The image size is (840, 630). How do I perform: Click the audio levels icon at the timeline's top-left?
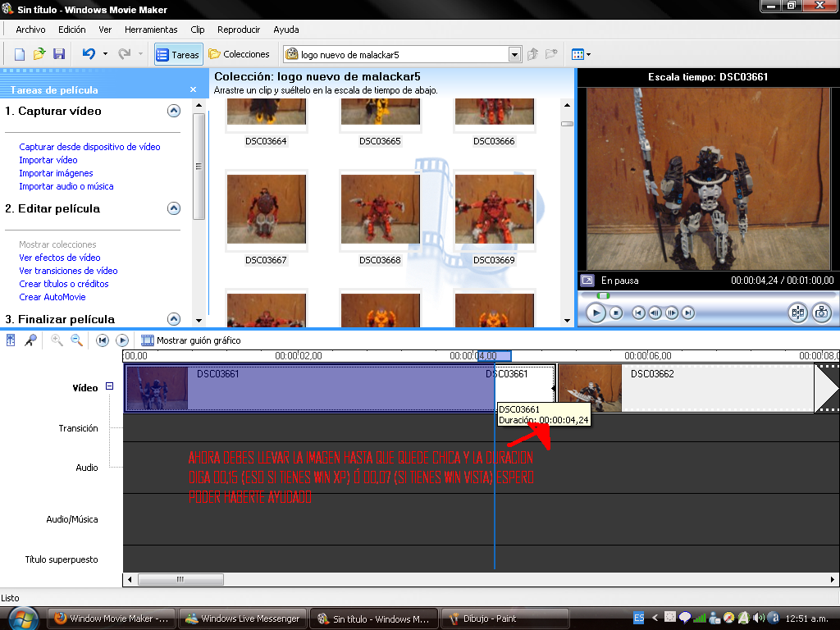[11, 340]
